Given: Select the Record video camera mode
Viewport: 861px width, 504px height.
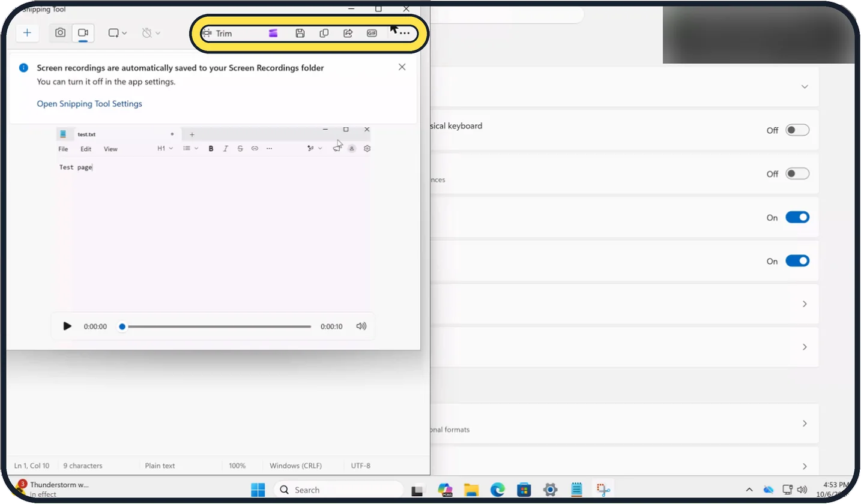Looking at the screenshot, I should pos(83,33).
